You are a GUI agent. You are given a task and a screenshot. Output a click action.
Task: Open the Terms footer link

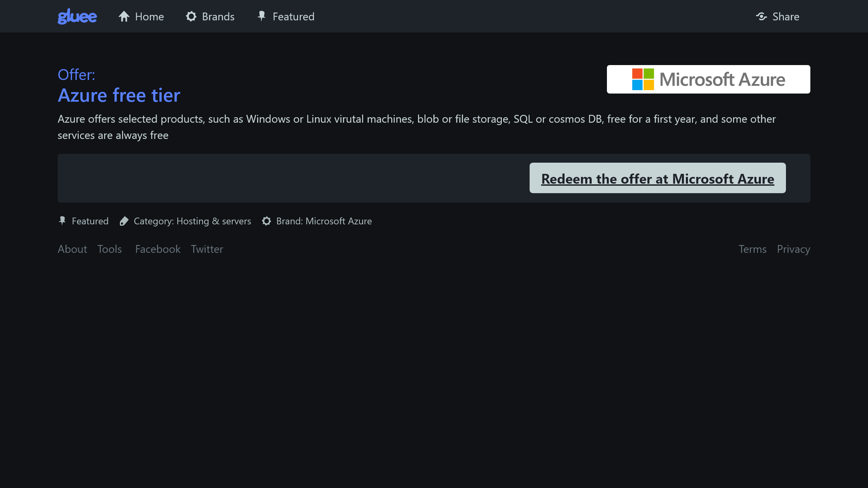point(752,249)
